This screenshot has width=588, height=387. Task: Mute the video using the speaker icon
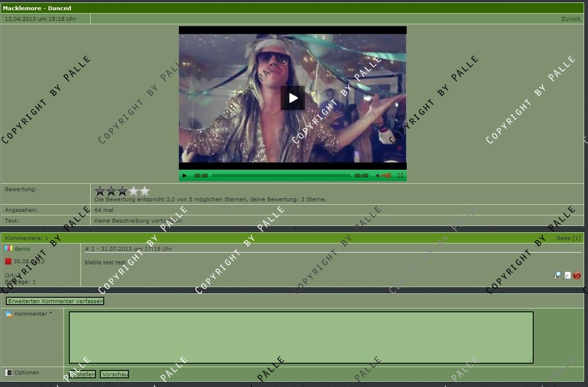click(x=377, y=176)
